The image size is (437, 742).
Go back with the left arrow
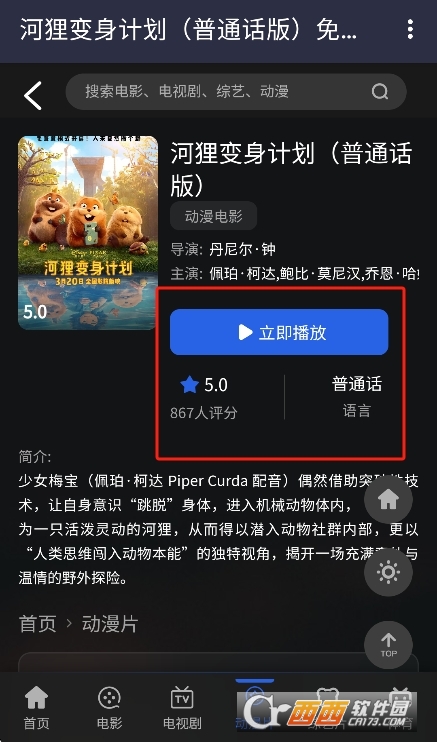(x=33, y=95)
